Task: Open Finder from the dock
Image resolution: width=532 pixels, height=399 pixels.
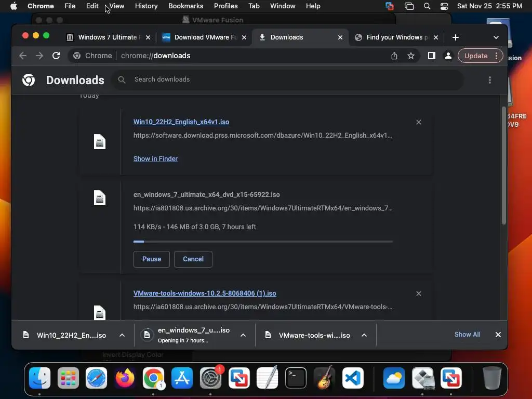Action: click(39, 378)
